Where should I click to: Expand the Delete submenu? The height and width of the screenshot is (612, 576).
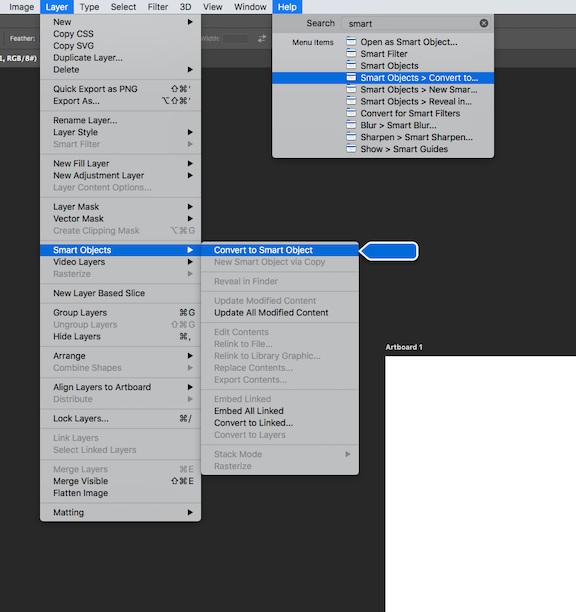click(x=121, y=69)
